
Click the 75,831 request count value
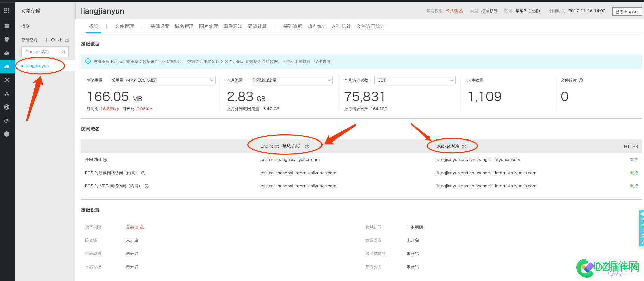[x=365, y=97]
